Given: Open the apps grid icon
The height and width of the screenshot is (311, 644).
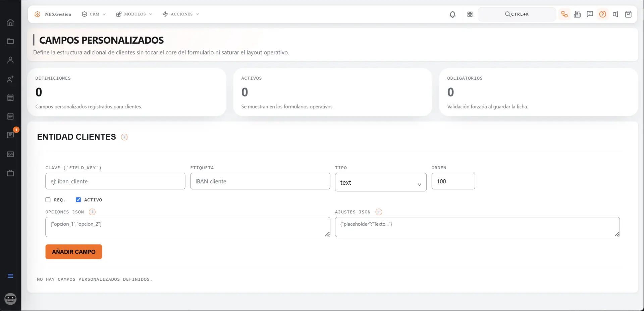Looking at the screenshot, I should 470,14.
